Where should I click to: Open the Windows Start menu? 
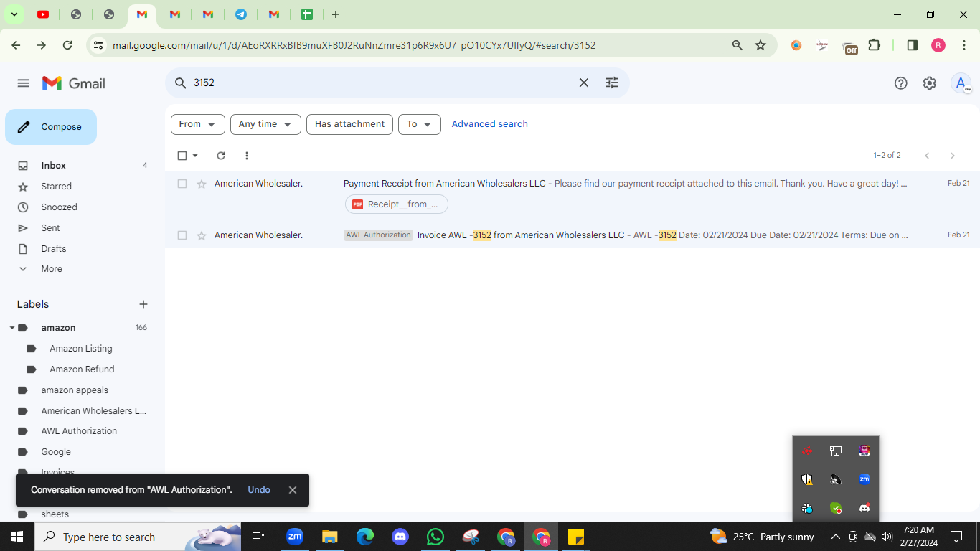click(17, 537)
